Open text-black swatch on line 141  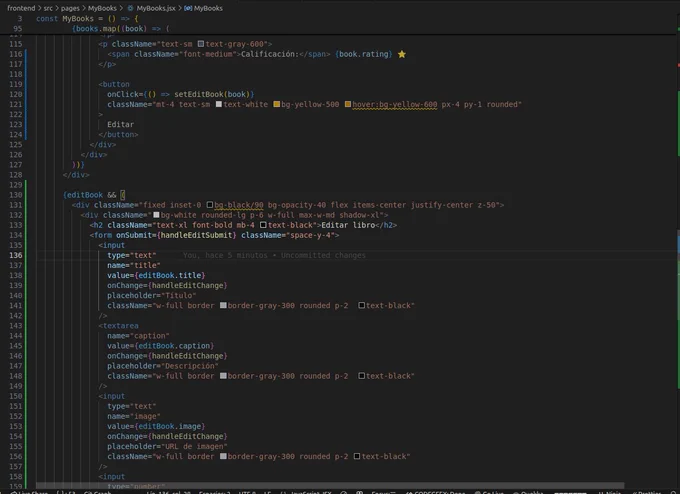click(x=361, y=305)
